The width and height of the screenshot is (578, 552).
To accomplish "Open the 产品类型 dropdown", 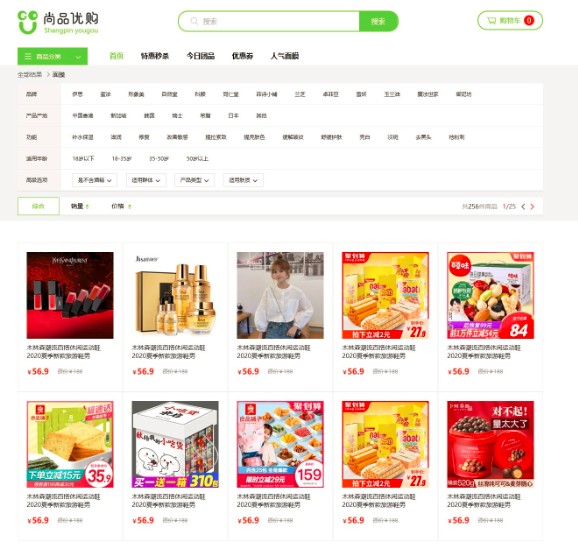I will click(x=194, y=180).
